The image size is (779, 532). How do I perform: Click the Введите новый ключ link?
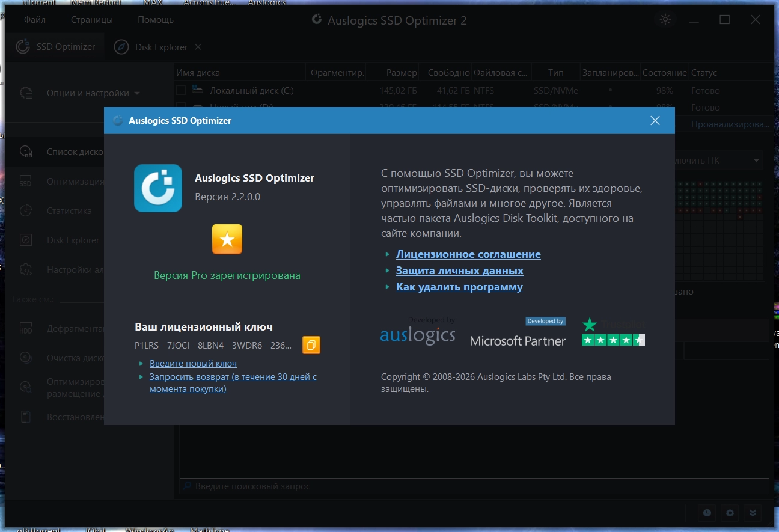point(193,364)
